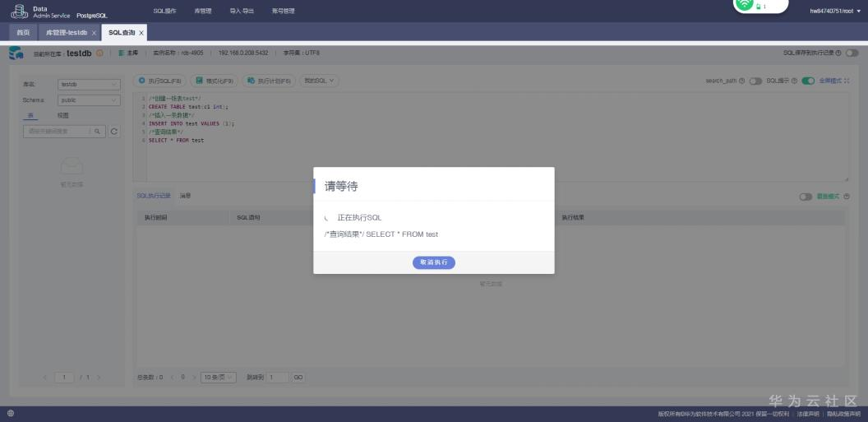The image size is (868, 422).
Task: Open the 库名 testdb dropdown
Action: coord(89,85)
